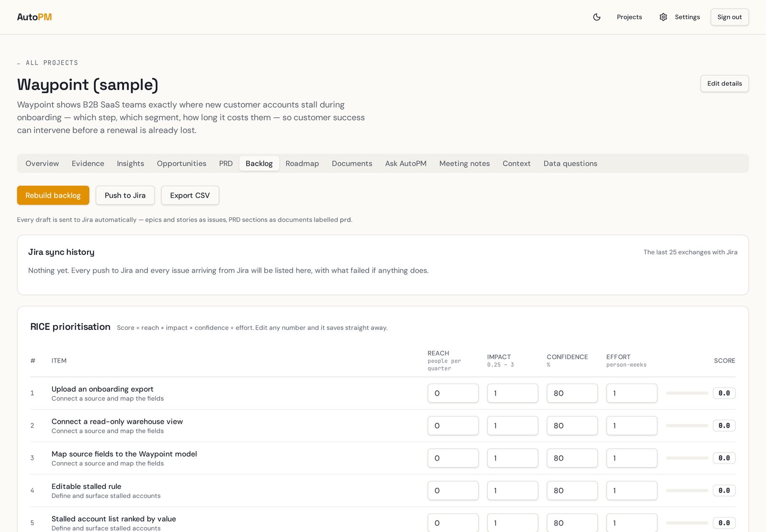Switch to the Overview tab
Image resolution: width=766 pixels, height=532 pixels.
click(42, 163)
